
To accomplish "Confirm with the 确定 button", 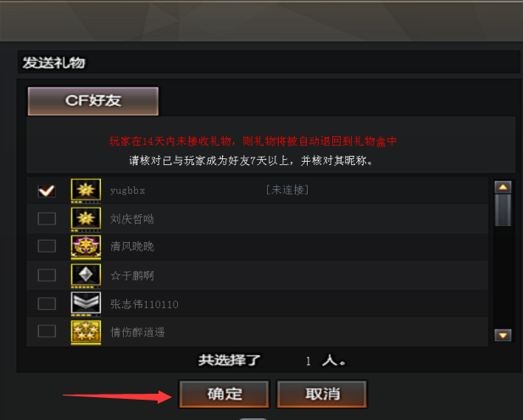I will [224, 394].
